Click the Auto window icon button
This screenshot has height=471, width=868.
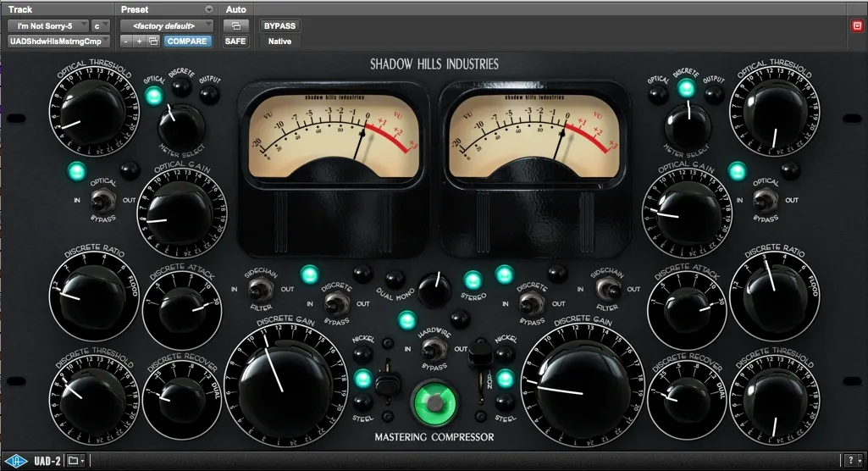click(235, 26)
